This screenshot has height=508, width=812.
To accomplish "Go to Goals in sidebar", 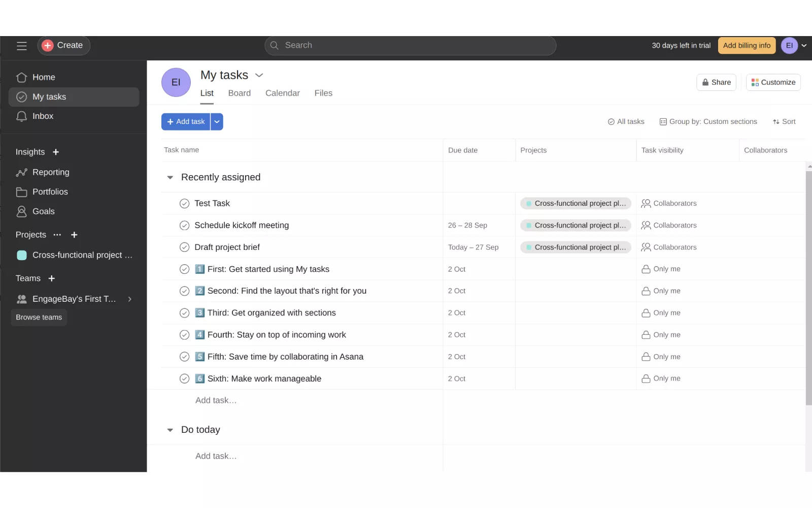I will [43, 211].
